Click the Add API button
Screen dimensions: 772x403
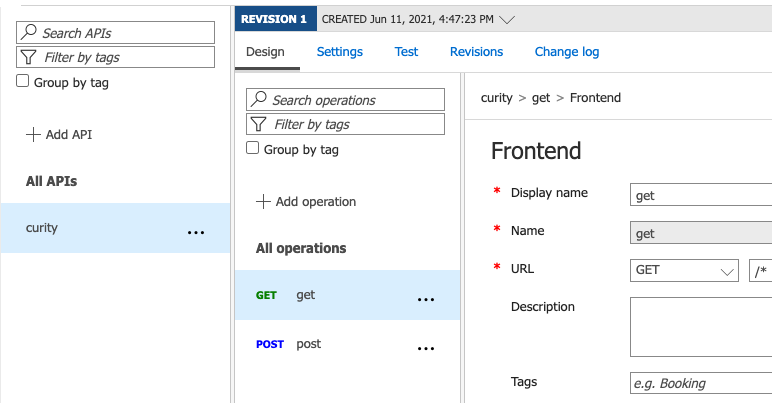pos(59,134)
